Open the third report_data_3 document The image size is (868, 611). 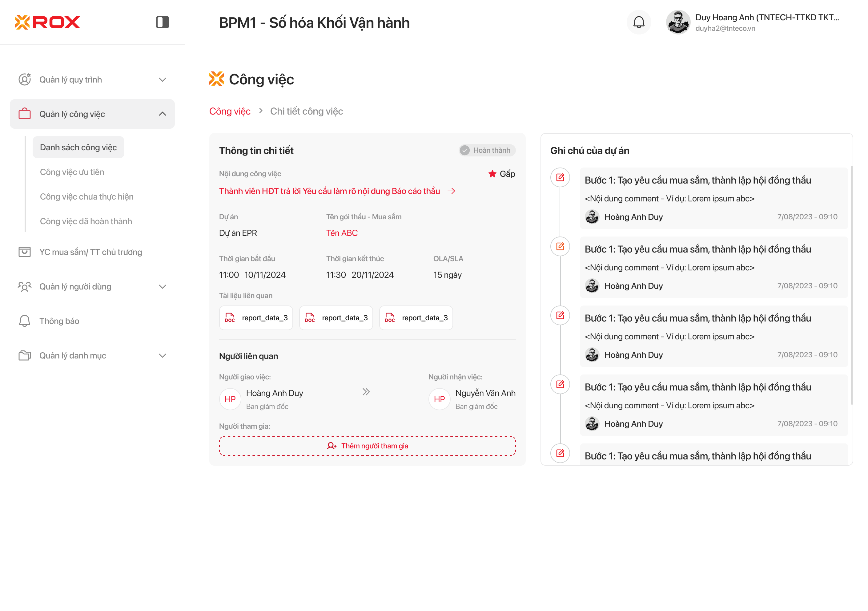tap(416, 318)
